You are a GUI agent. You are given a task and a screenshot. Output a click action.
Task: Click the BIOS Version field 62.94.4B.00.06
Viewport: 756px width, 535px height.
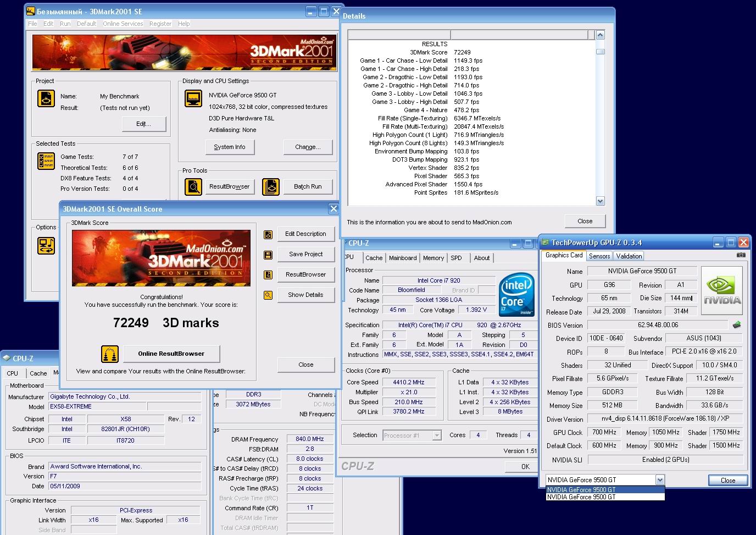pyautogui.click(x=658, y=325)
